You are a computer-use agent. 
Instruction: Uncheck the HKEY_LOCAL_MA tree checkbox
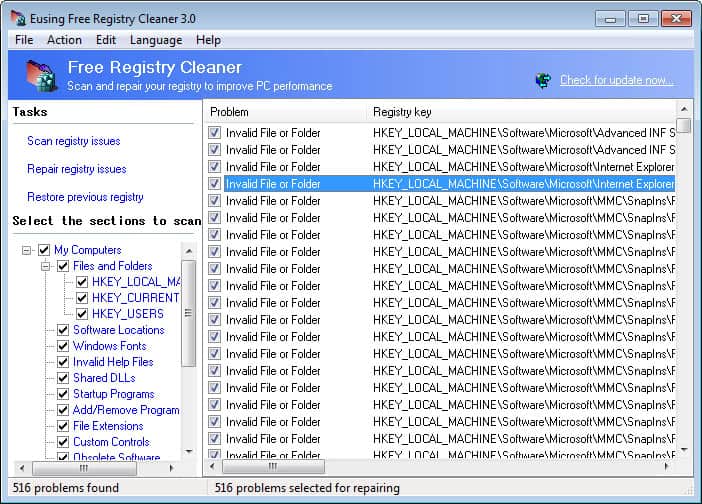pos(82,282)
